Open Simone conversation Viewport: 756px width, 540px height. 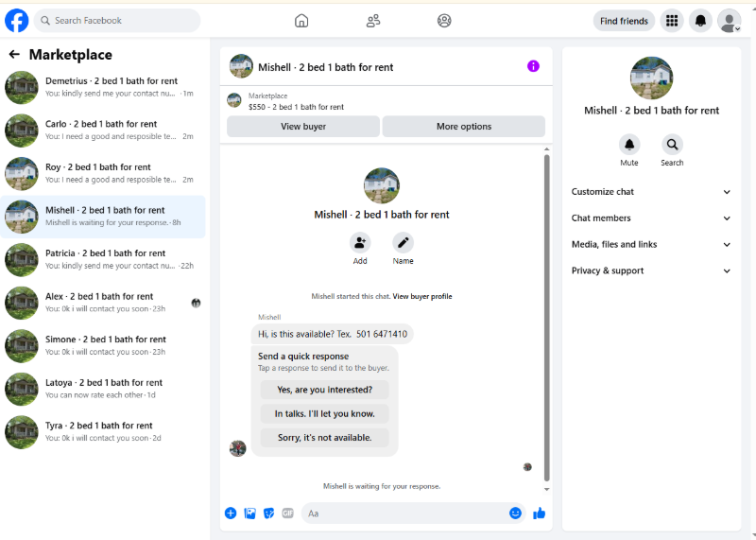tap(103, 345)
